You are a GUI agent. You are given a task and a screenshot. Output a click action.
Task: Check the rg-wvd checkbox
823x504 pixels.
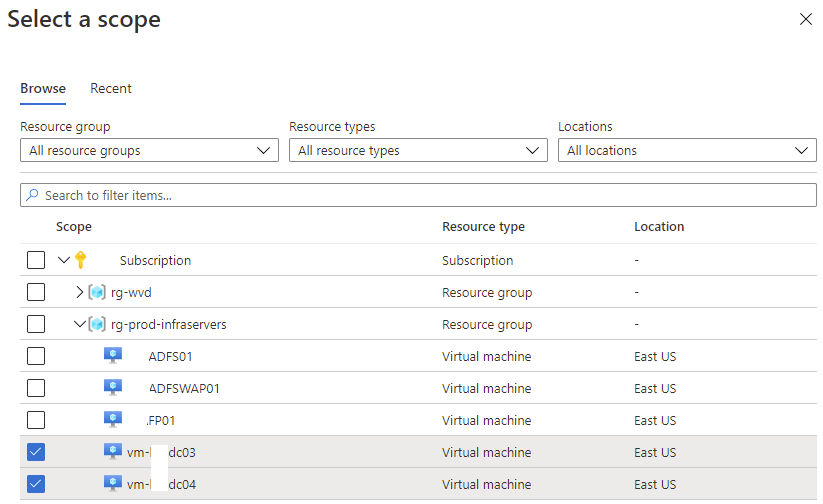click(36, 292)
